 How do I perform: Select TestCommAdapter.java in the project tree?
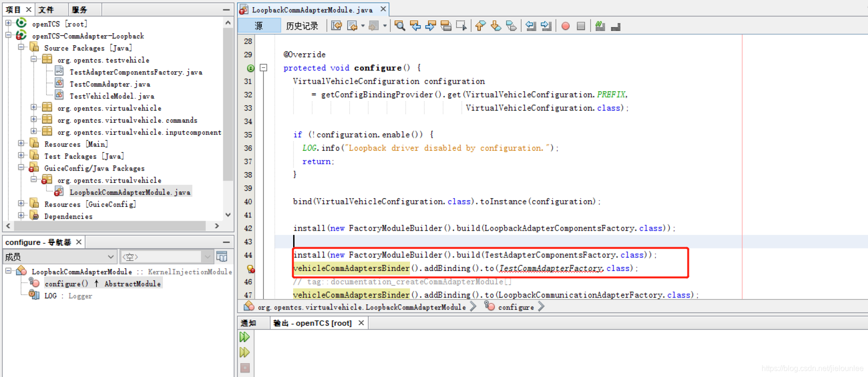(110, 84)
